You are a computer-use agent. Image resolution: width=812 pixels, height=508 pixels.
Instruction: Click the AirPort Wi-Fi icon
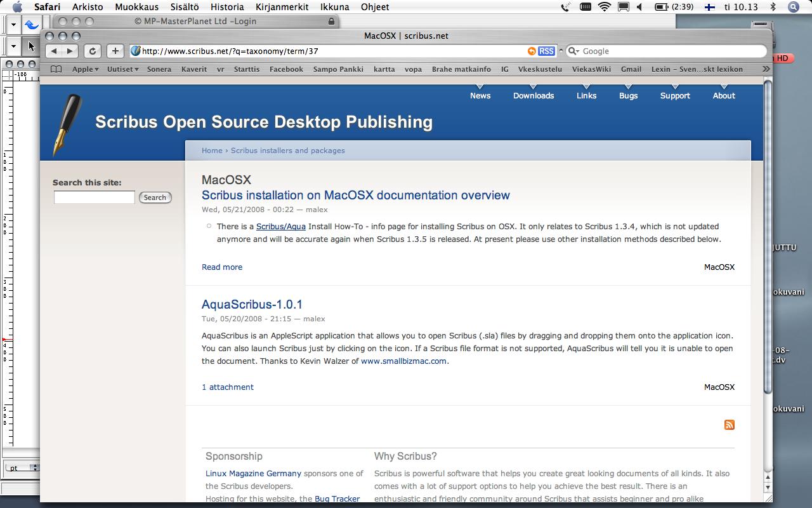click(x=605, y=7)
